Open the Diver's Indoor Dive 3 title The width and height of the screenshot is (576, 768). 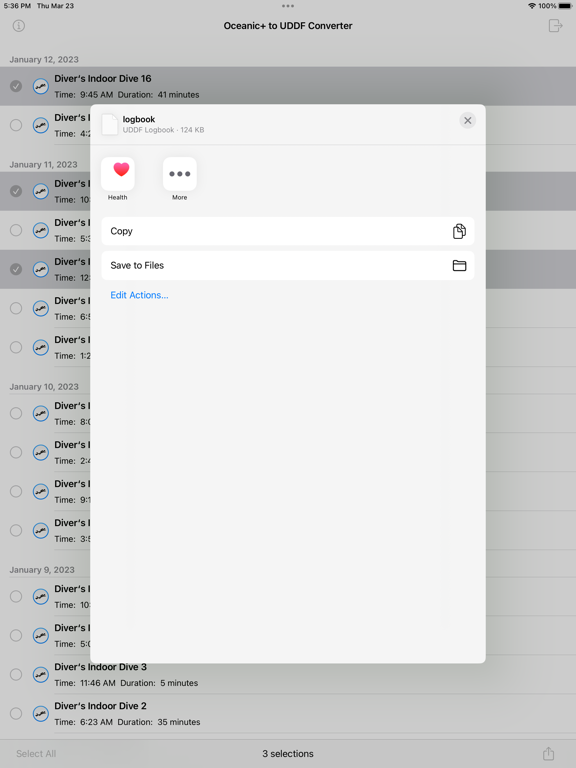pos(100,667)
